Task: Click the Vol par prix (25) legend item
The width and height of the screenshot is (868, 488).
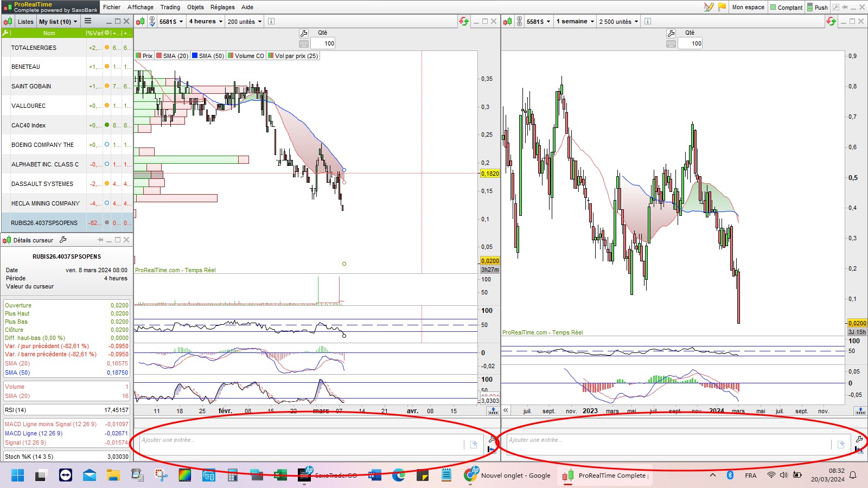Action: pos(293,56)
